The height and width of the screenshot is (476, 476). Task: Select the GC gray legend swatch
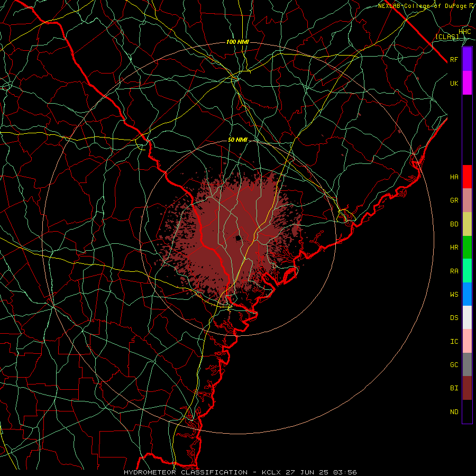coord(467,364)
